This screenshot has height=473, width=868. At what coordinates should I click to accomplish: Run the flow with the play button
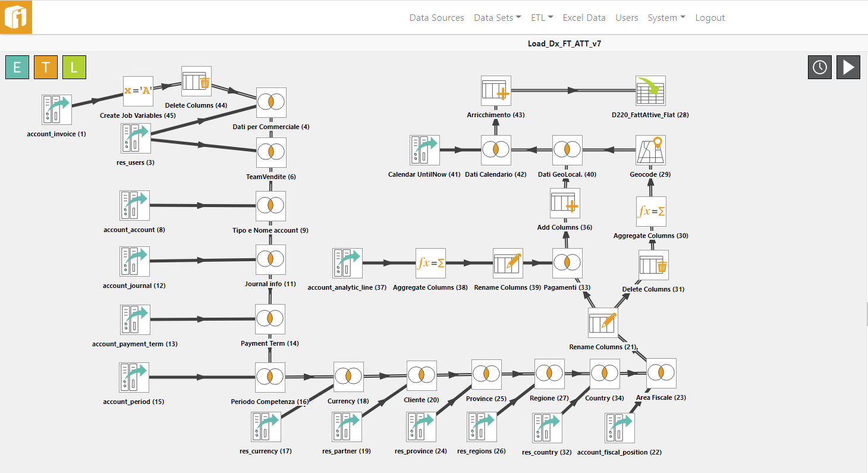point(848,67)
